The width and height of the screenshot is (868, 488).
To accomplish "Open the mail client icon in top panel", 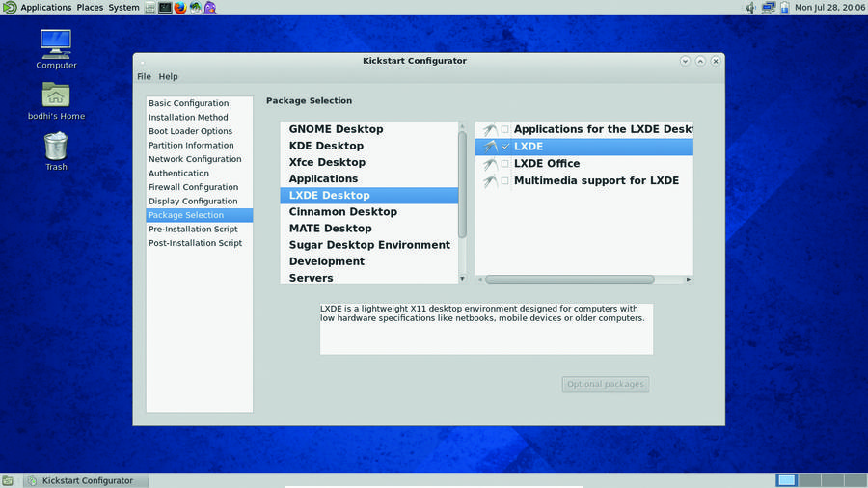I will (196, 8).
